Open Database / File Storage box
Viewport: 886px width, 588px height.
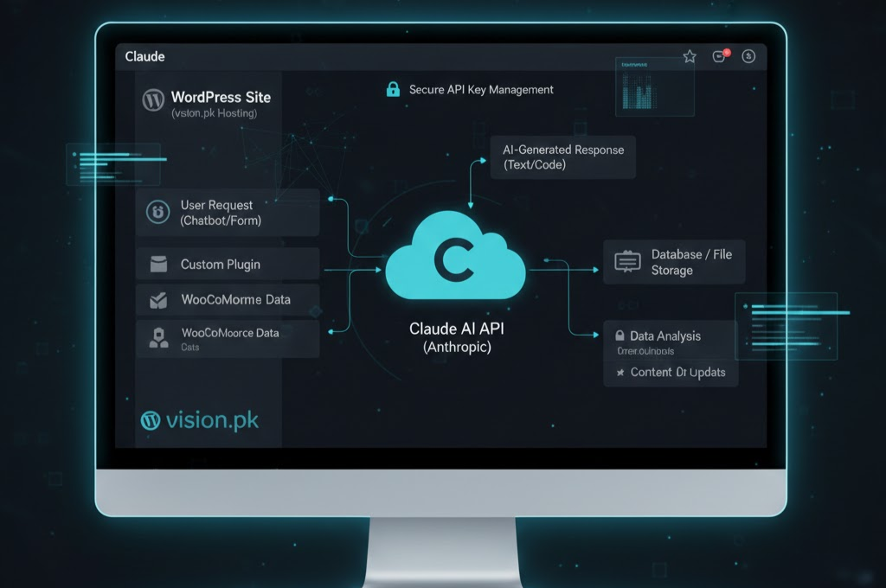click(x=674, y=262)
